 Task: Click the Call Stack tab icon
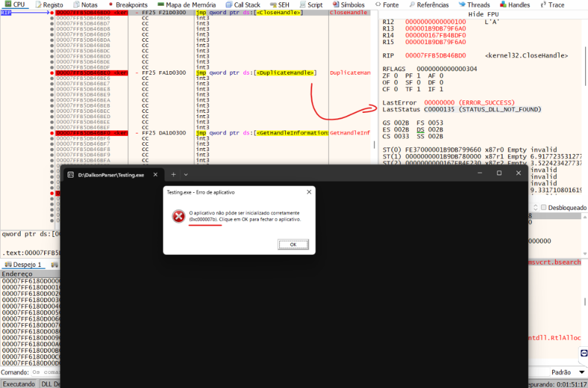(229, 5)
